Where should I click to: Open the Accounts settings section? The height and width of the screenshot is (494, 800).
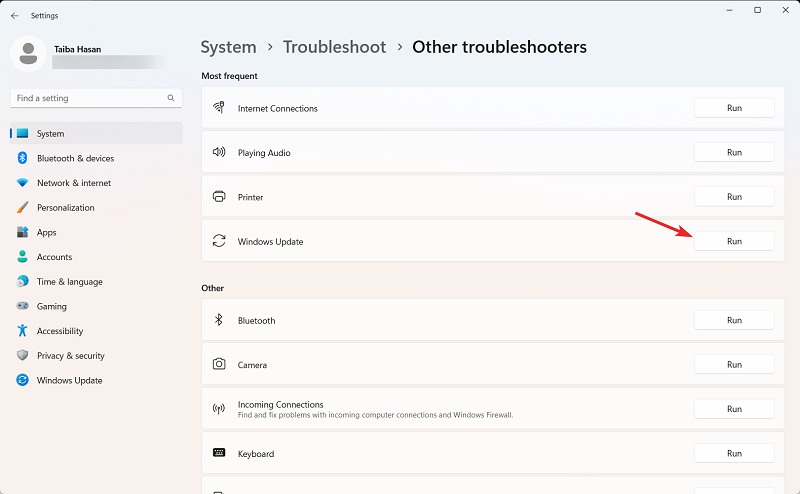[x=54, y=257]
